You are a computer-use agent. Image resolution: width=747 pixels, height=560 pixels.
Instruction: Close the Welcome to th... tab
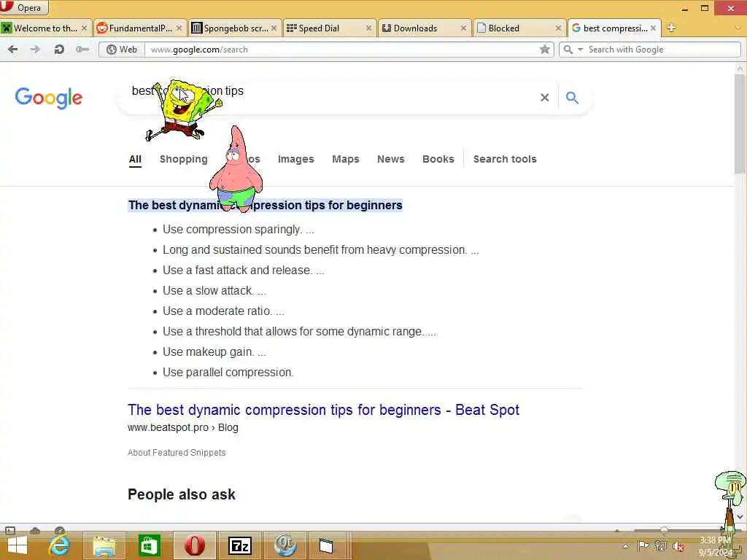point(84,28)
